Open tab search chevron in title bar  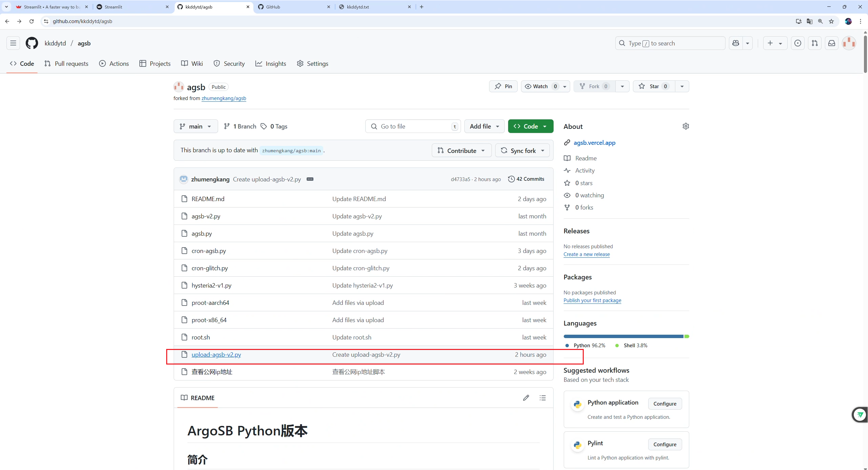6,7
